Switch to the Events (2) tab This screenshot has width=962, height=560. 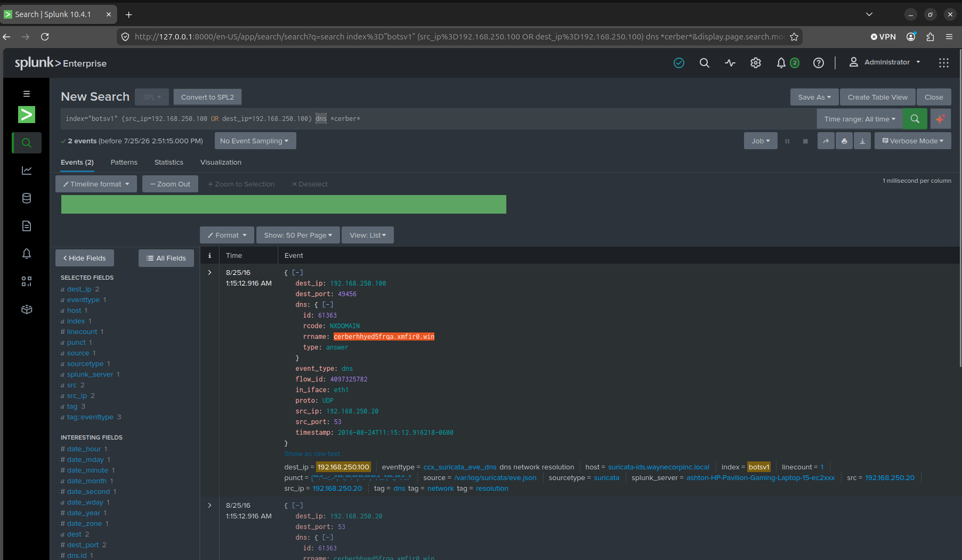pos(77,162)
